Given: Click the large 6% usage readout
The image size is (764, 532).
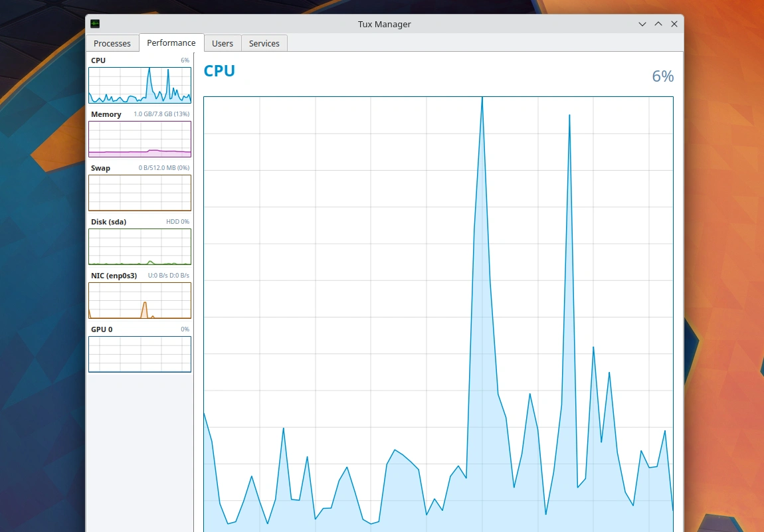Looking at the screenshot, I should point(662,76).
